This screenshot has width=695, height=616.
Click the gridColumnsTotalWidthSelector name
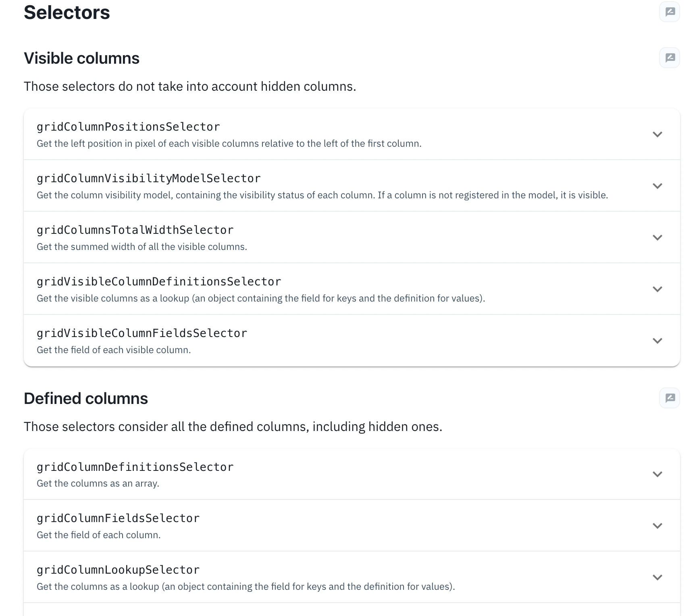tap(135, 230)
